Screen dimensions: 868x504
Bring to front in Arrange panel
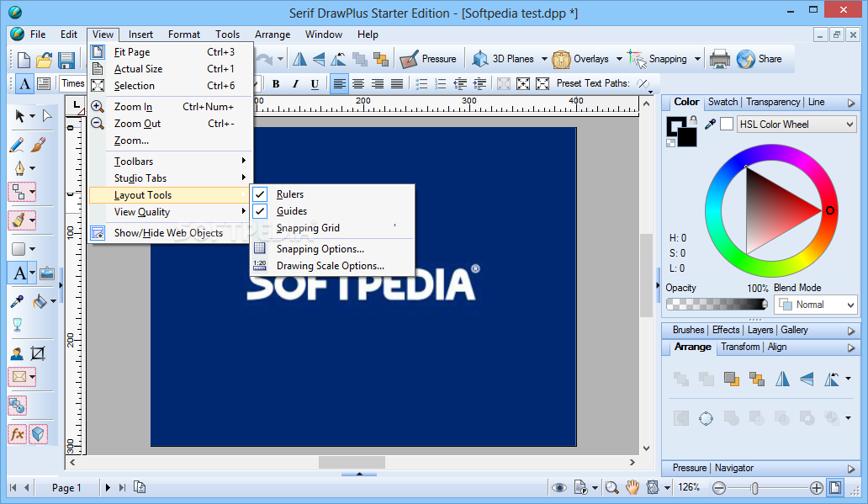[731, 379]
